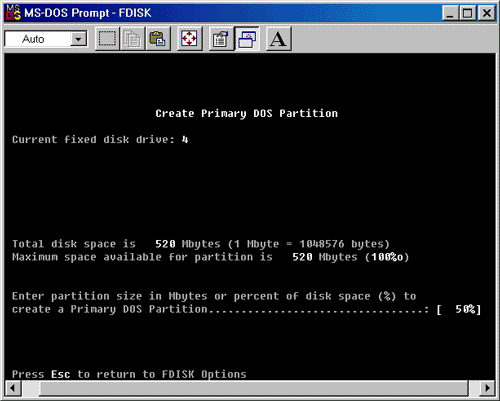Open the Auto font size dropdown
Viewport: 500px width, 401px height.
point(79,39)
